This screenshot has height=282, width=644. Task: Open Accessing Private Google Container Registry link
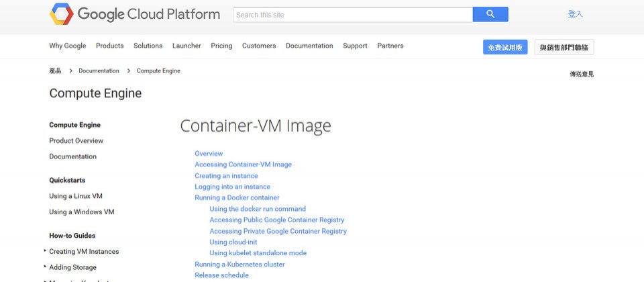pos(278,231)
